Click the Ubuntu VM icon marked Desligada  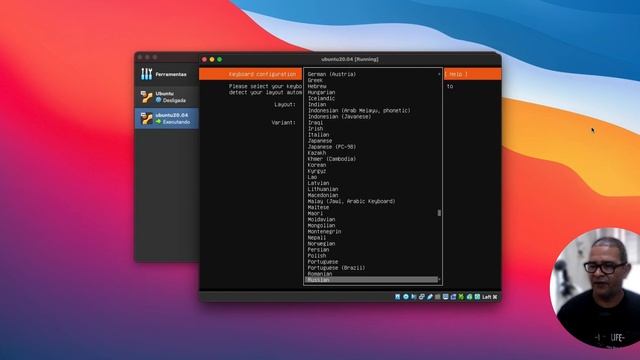[147, 97]
